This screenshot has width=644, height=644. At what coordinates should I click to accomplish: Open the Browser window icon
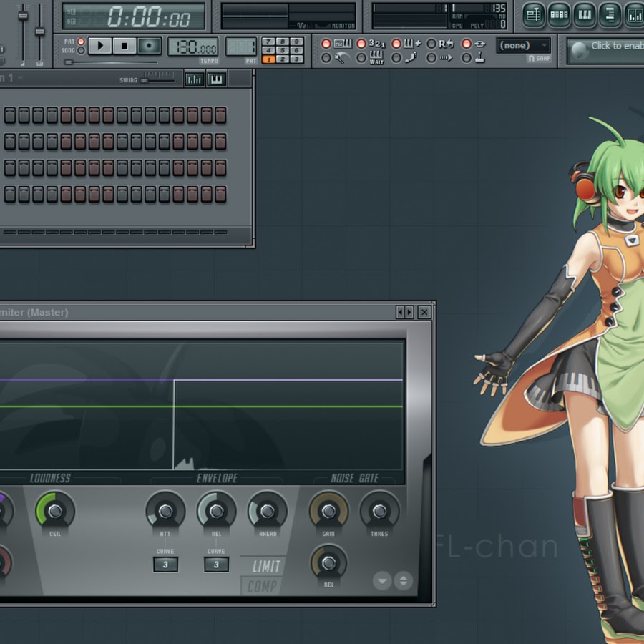(x=610, y=15)
